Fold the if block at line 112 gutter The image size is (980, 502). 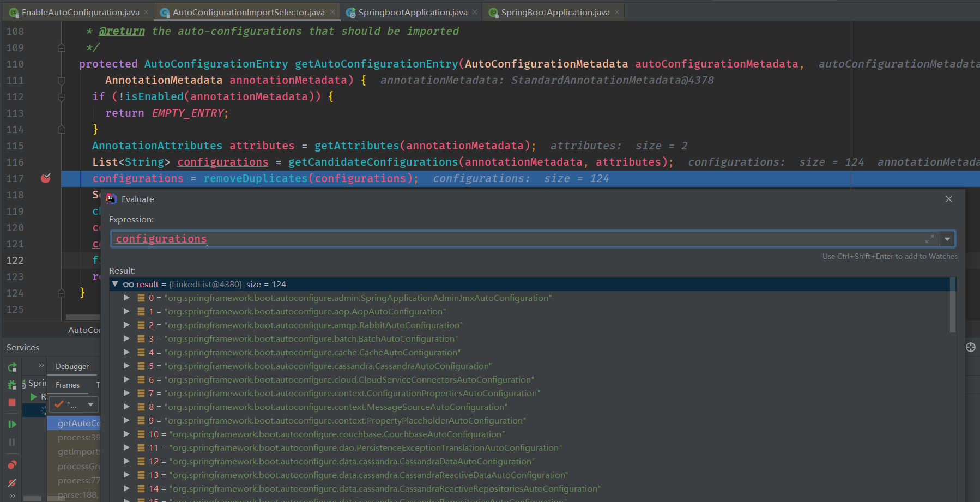click(x=62, y=97)
